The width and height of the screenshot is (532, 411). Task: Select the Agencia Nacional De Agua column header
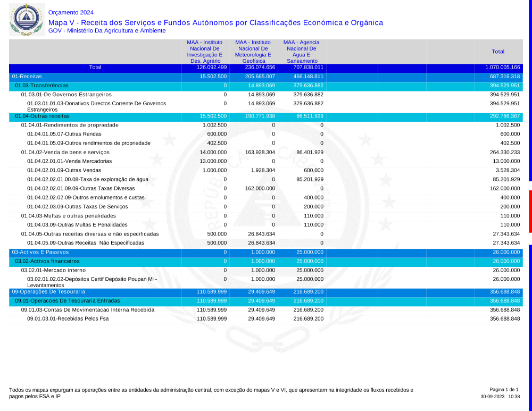[x=301, y=52]
